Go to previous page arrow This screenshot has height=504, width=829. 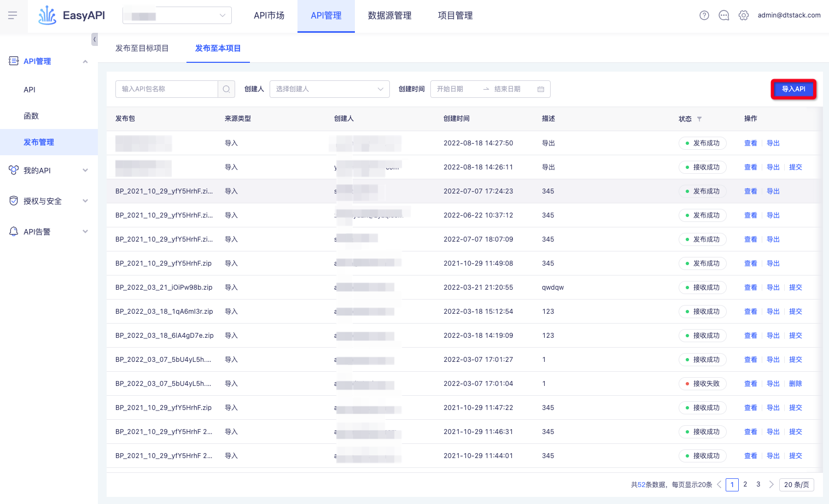pos(719,484)
